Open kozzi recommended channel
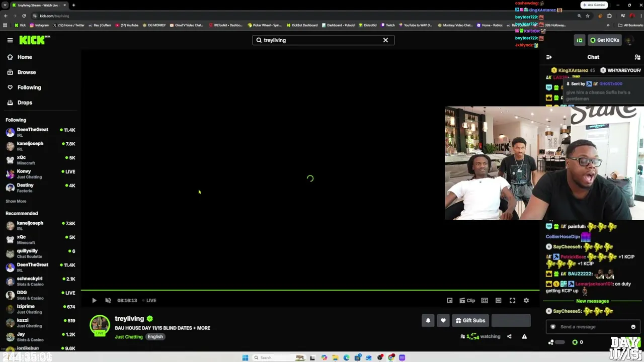 [x=40, y=323]
